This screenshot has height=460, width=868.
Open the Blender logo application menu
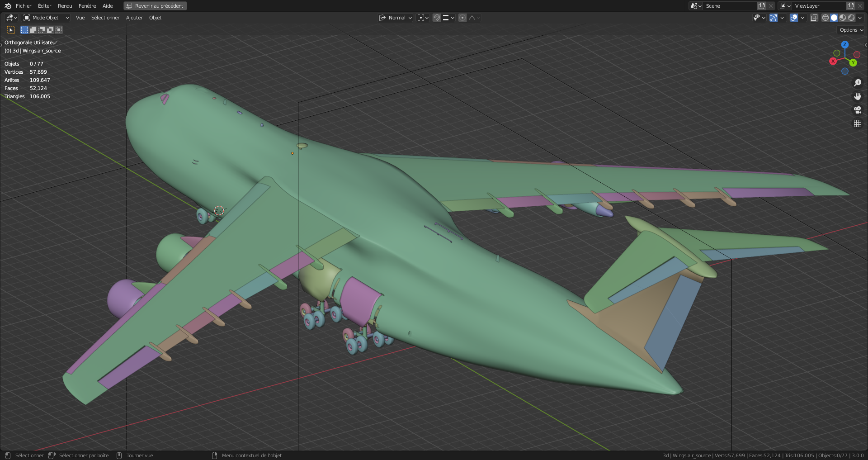click(x=8, y=6)
